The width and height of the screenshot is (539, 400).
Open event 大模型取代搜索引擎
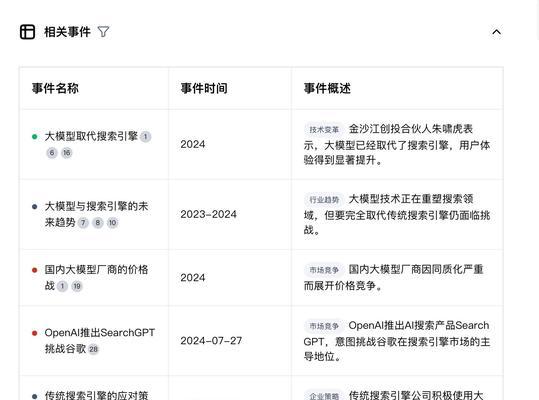(x=91, y=136)
